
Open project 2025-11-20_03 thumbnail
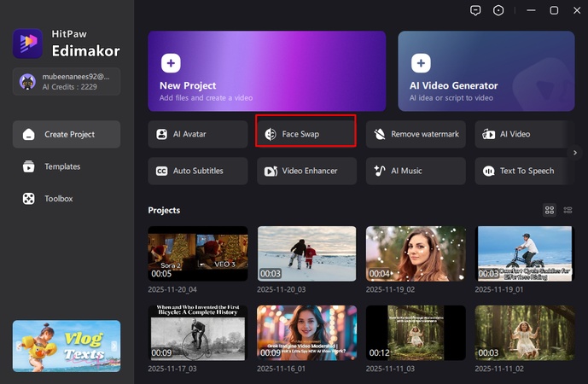pyautogui.click(x=306, y=253)
